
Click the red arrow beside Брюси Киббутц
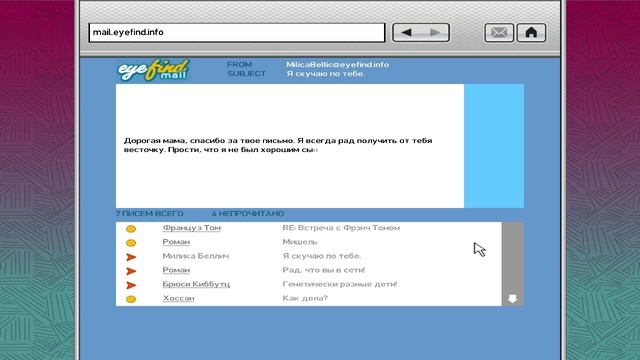tap(131, 285)
